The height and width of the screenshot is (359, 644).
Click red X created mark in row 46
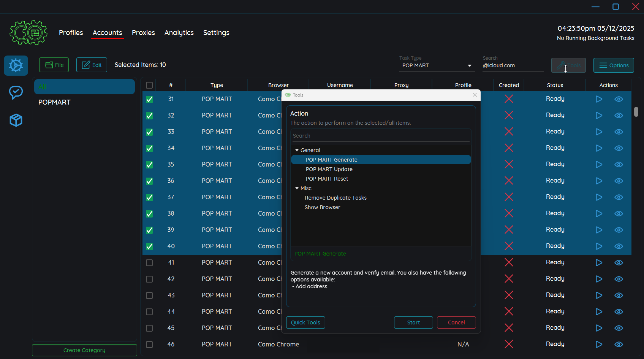[509, 344]
